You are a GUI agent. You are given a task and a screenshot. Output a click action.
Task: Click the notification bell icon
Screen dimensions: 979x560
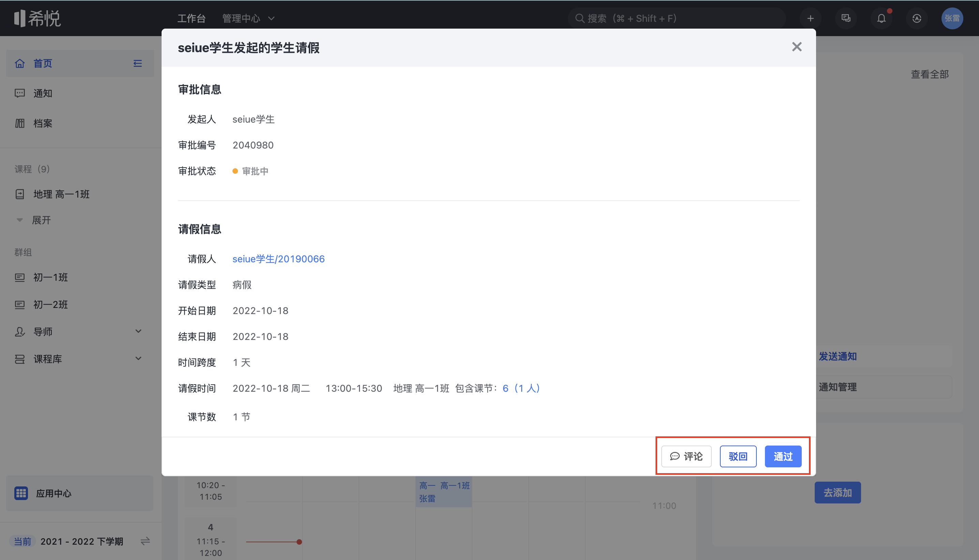point(881,18)
